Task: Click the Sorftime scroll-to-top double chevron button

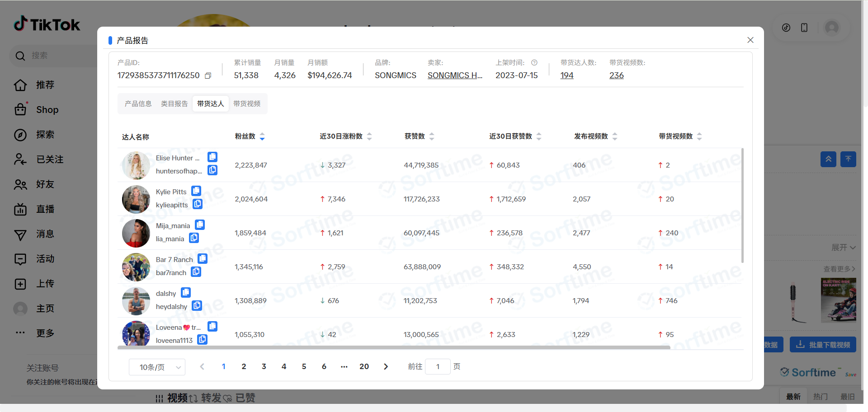Action: point(828,159)
